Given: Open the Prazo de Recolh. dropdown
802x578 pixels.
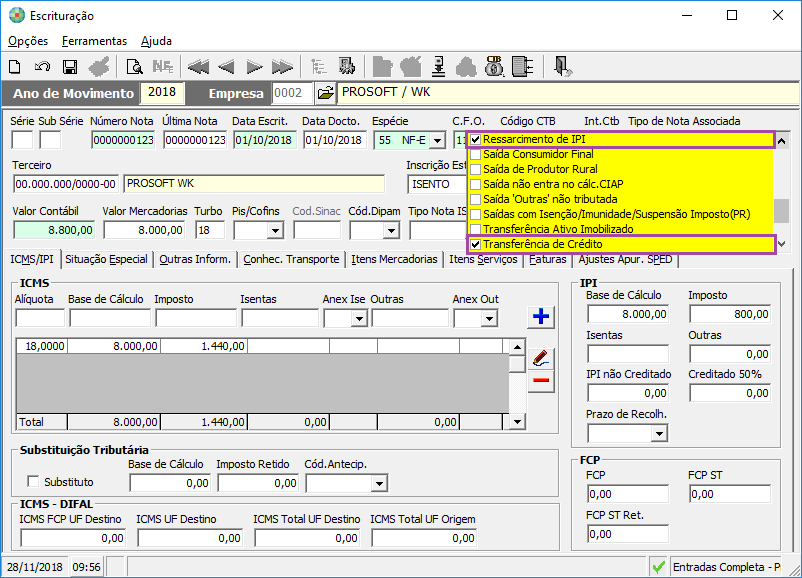Looking at the screenshot, I should click(x=659, y=434).
